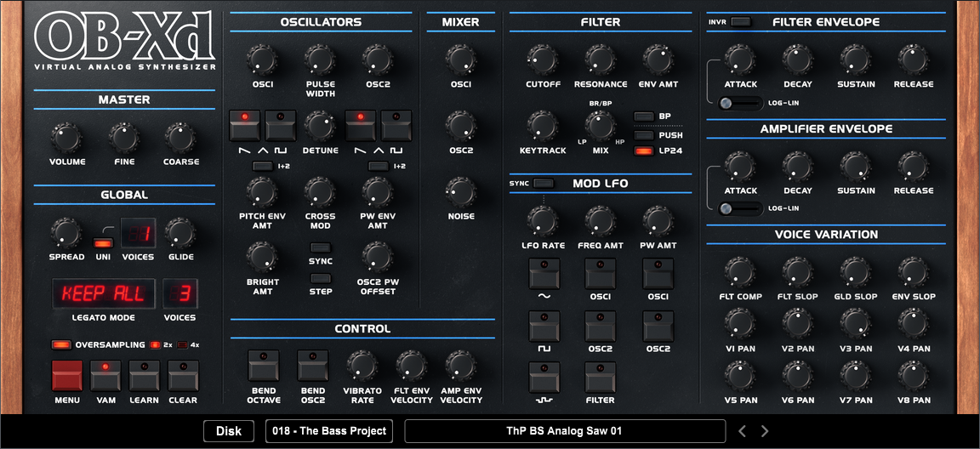
Task: Click the VIBRATO RATE knob
Action: coord(362,366)
